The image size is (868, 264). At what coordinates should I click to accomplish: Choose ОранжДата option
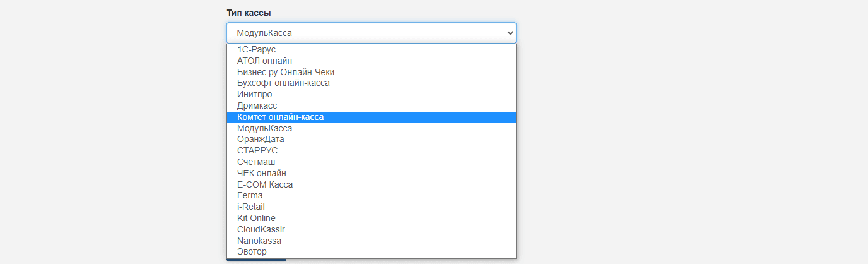pos(261,139)
